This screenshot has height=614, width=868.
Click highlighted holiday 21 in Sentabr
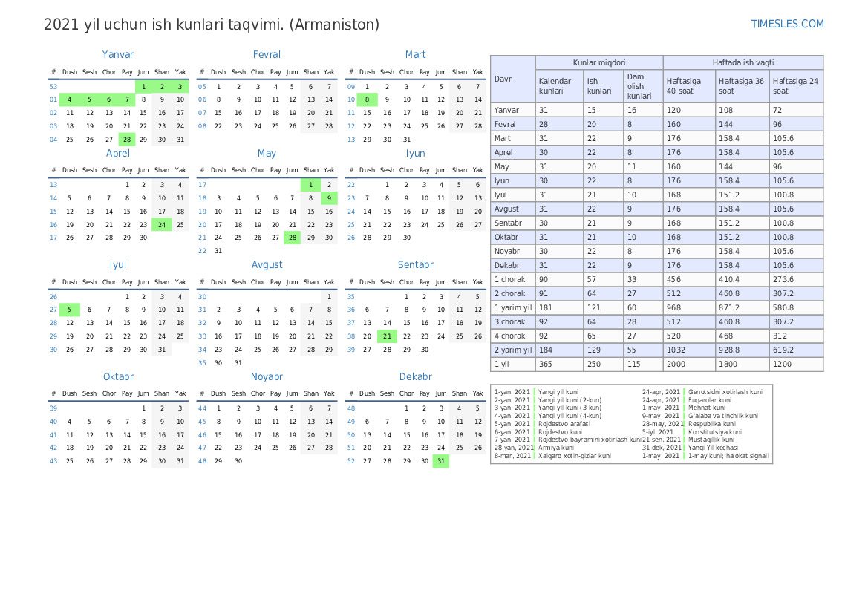[x=387, y=336]
